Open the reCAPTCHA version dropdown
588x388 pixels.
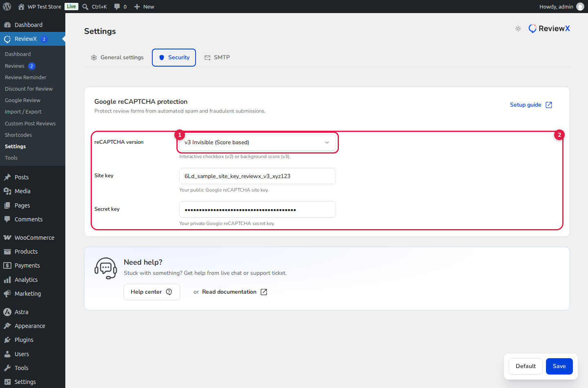click(258, 143)
